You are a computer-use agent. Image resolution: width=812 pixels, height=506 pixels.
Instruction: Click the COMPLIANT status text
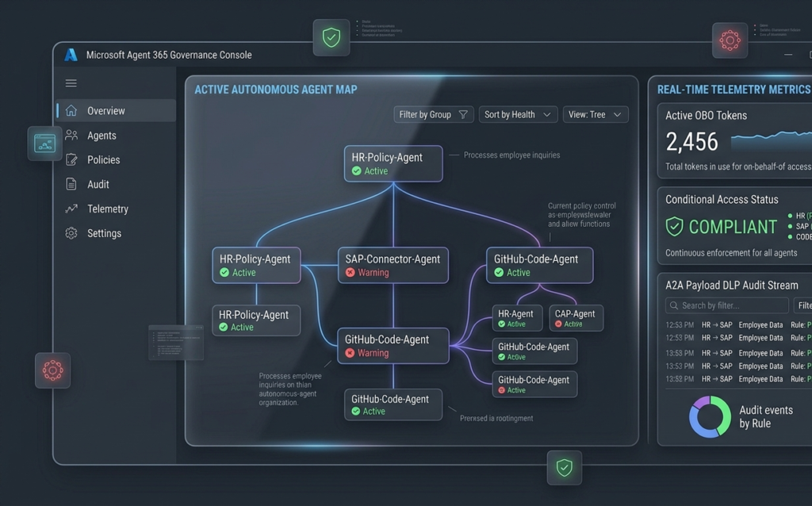pos(733,227)
